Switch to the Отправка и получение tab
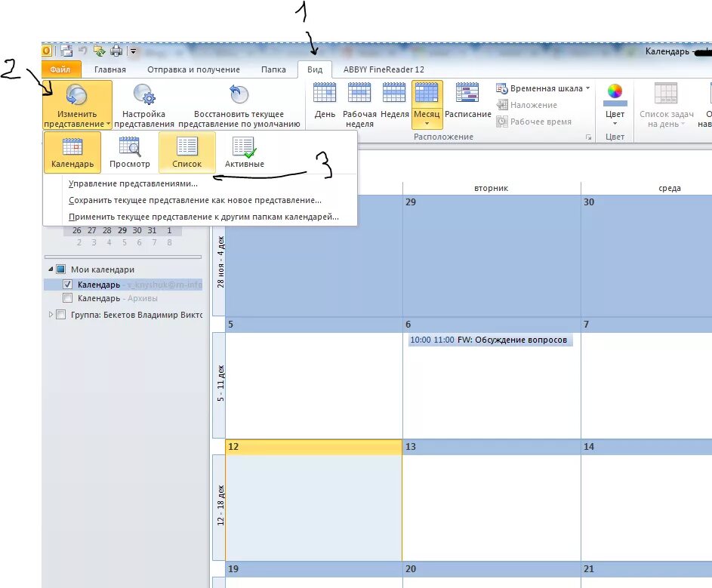712x588 pixels. point(193,69)
